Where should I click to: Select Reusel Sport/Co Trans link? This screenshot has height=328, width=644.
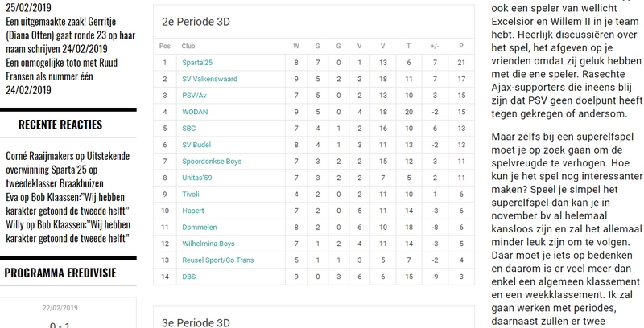[217, 260]
